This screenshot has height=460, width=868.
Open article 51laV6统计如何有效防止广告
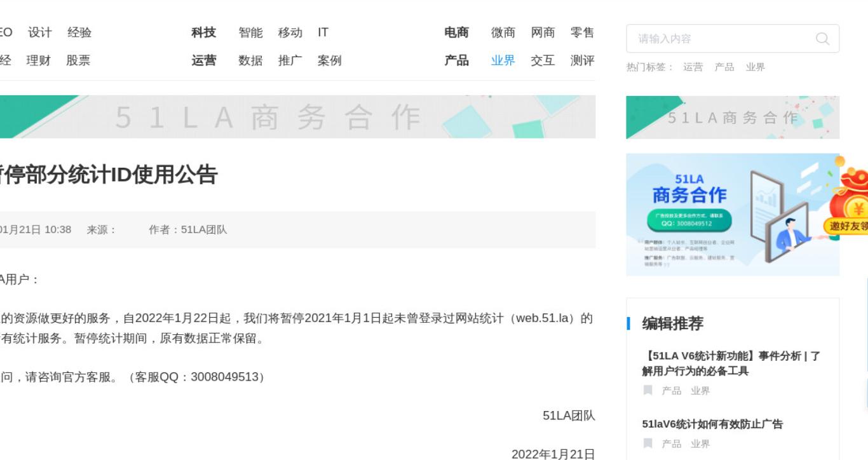[712, 424]
